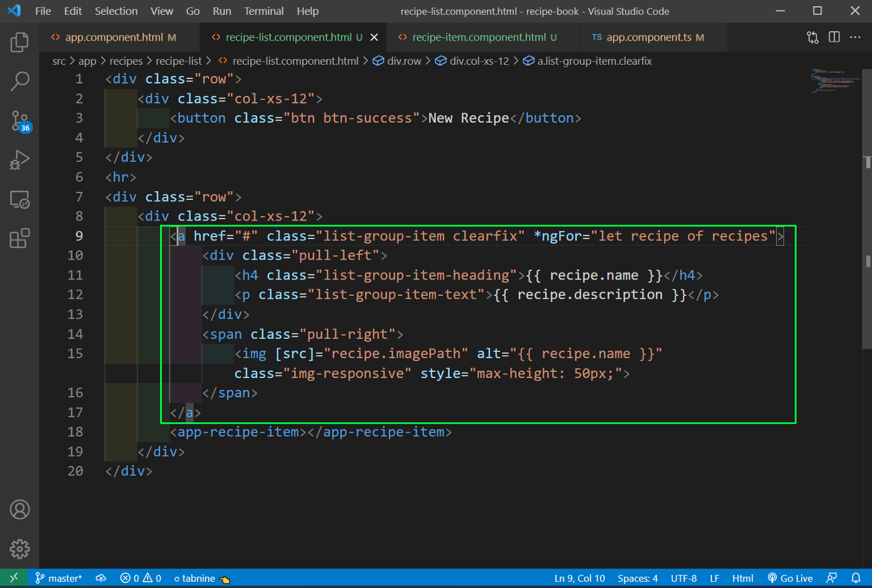The height and width of the screenshot is (588, 872).
Task: Open the Edit menu
Action: pos(73,11)
